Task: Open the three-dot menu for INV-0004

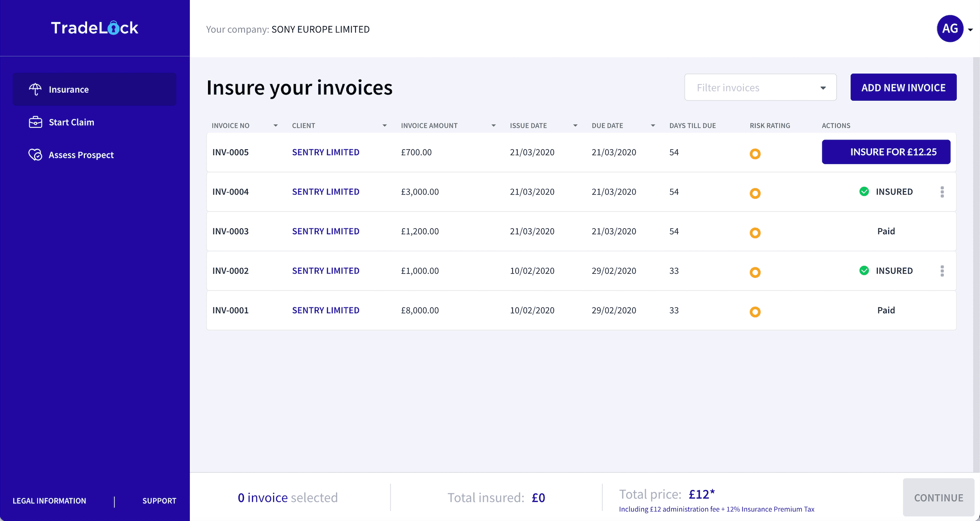Action: coord(942,192)
